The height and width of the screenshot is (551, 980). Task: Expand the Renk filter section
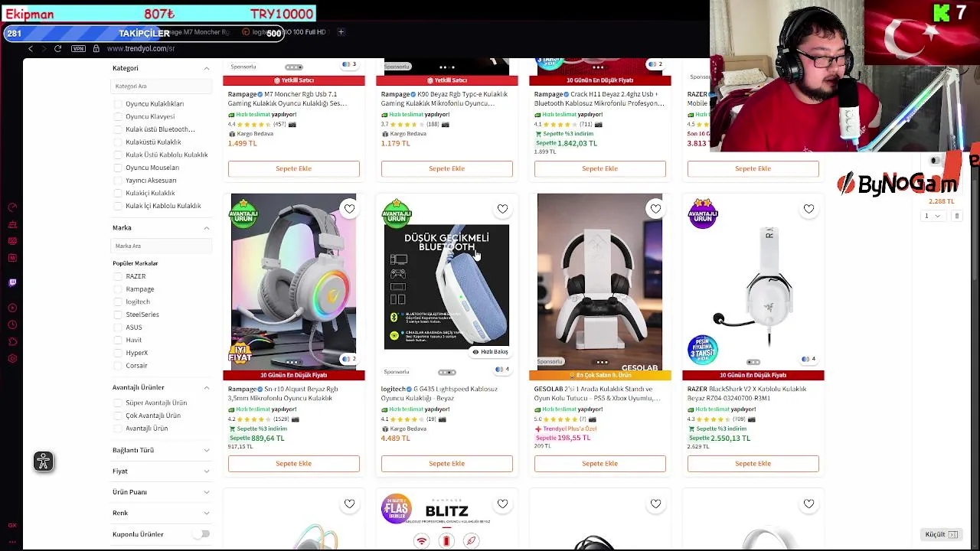161,513
